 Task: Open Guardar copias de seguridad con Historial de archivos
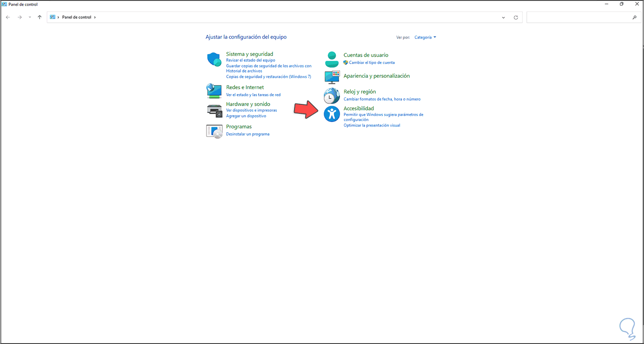point(269,68)
